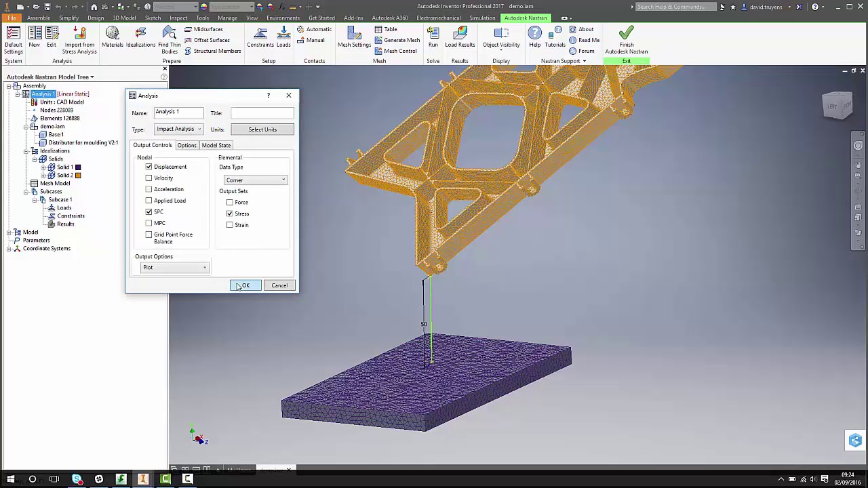Run the Nastran solver
The height and width of the screenshot is (488, 868).
point(433,37)
